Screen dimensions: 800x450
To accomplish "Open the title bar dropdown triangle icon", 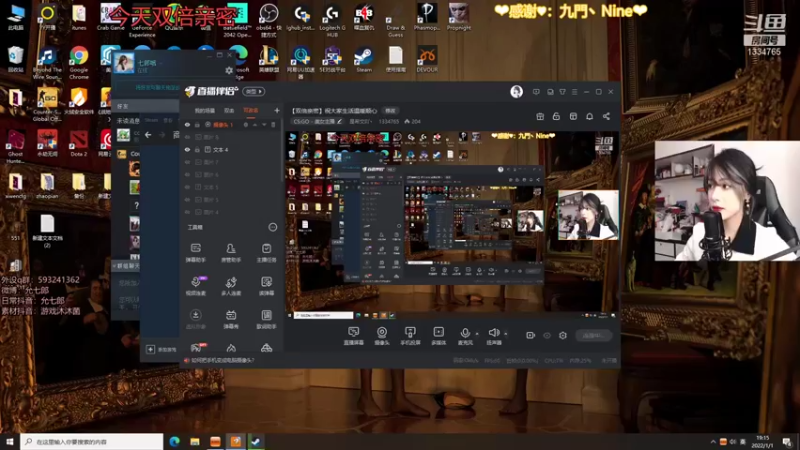I will coord(562,92).
